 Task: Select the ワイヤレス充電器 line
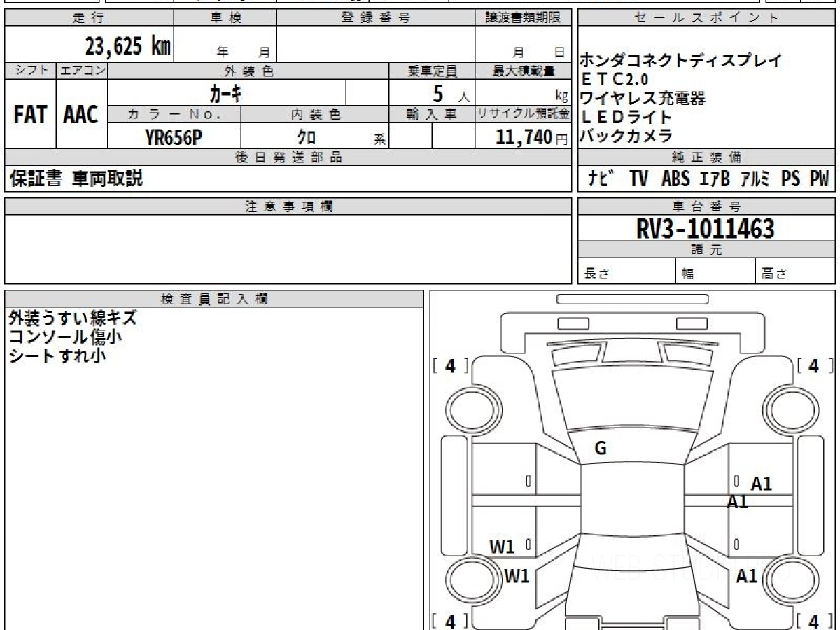point(643,98)
